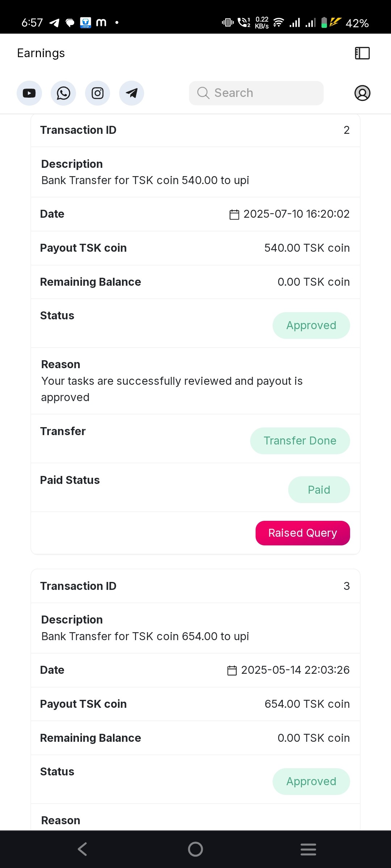Image resolution: width=391 pixels, height=868 pixels.
Task: Open the Android recent apps menu
Action: click(x=308, y=849)
